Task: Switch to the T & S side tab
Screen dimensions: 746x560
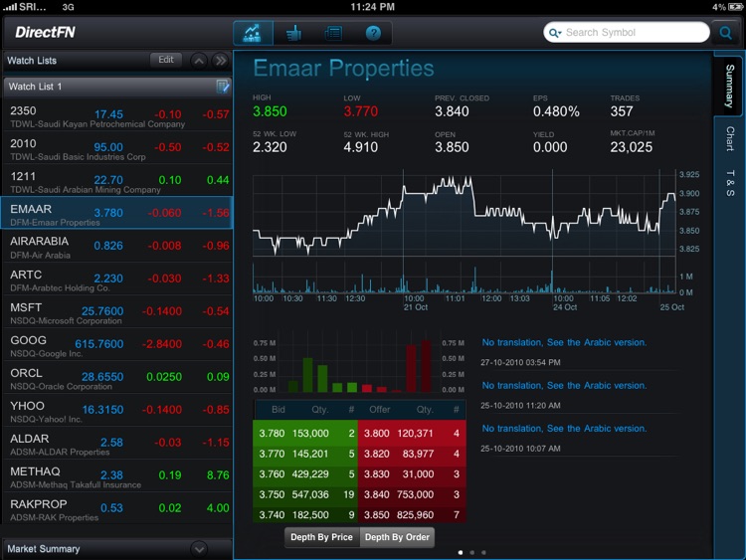Action: [729, 183]
